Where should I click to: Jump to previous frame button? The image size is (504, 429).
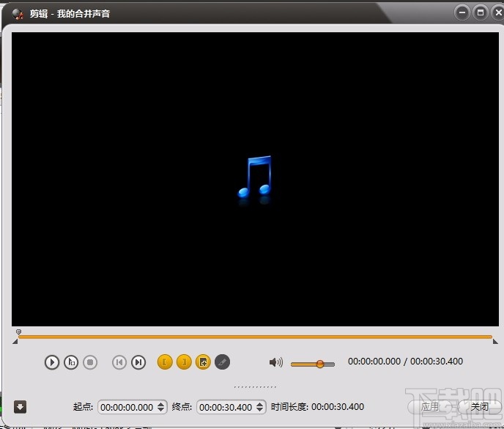click(119, 362)
